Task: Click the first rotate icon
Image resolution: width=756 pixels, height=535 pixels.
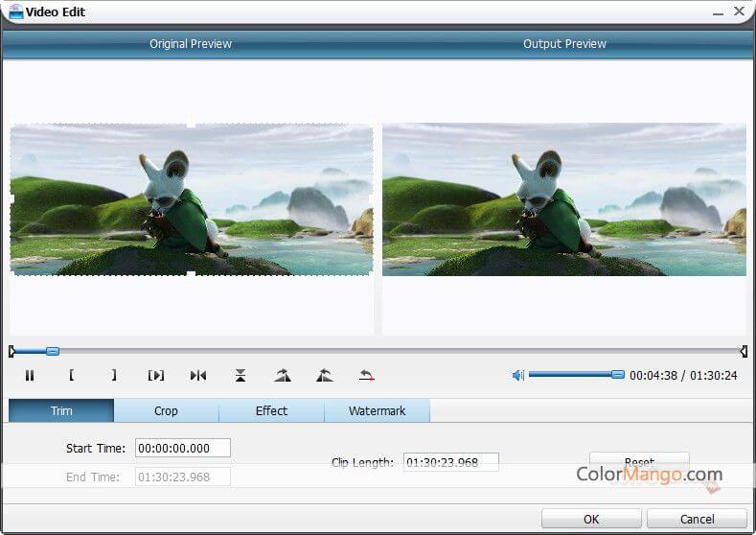Action: point(283,376)
